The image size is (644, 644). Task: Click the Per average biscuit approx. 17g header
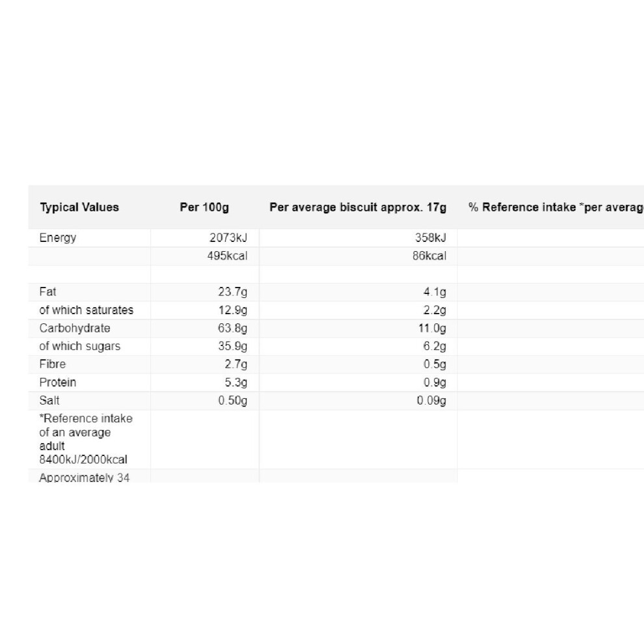click(x=358, y=207)
